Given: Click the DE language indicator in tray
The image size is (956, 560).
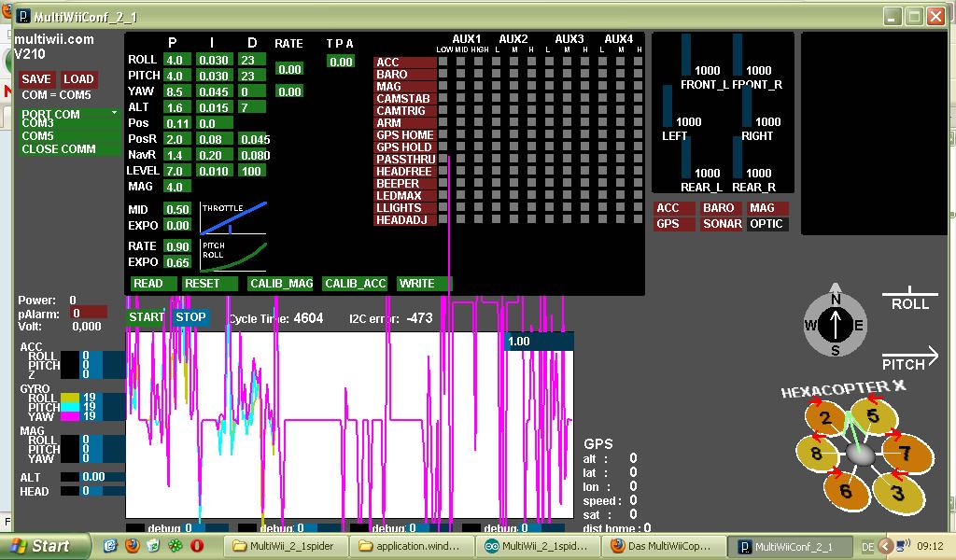Looking at the screenshot, I should tap(867, 547).
